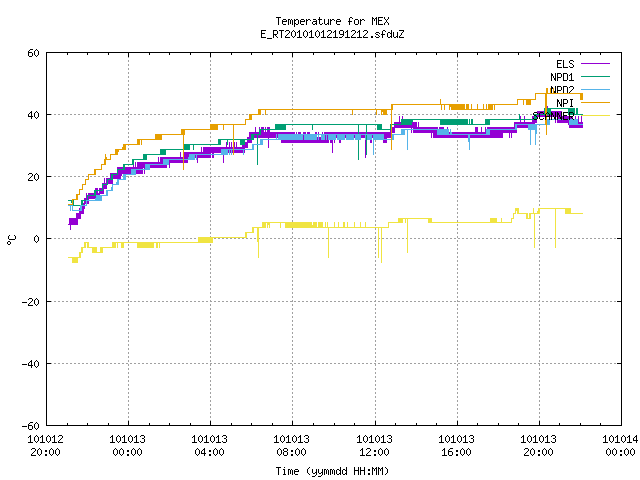Click the x-axis label "101013 00:00"
Image resolution: width=640 pixels, height=480 pixels.
point(127,446)
